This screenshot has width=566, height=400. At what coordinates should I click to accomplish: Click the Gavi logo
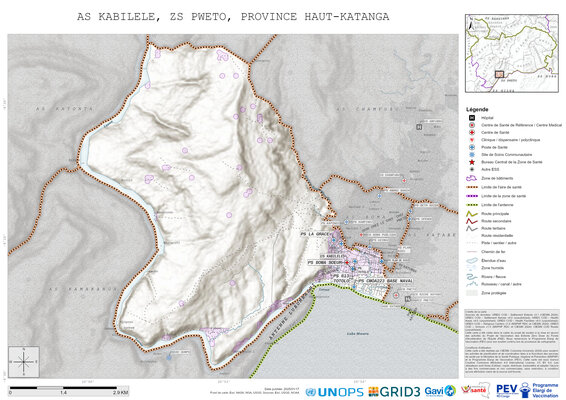tap(440, 391)
